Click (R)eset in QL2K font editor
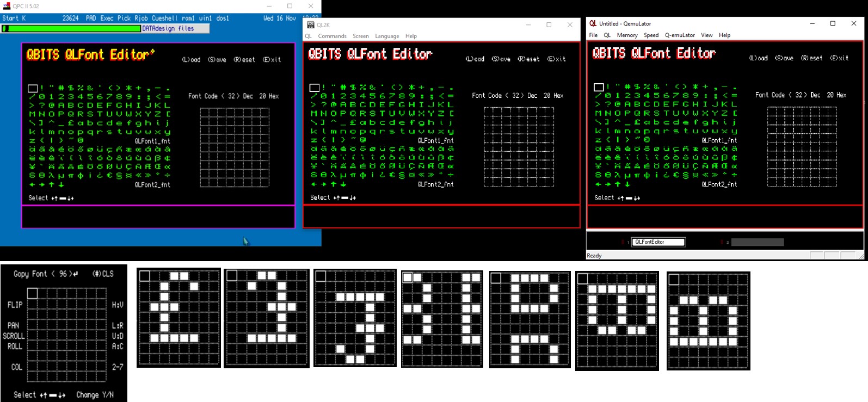This screenshot has height=402, width=868. click(x=528, y=59)
